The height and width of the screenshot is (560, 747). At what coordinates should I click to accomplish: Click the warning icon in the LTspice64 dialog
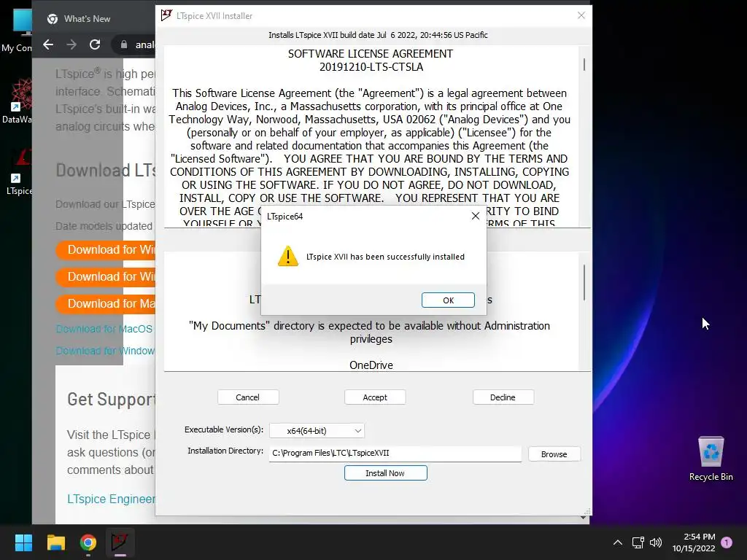coord(287,256)
